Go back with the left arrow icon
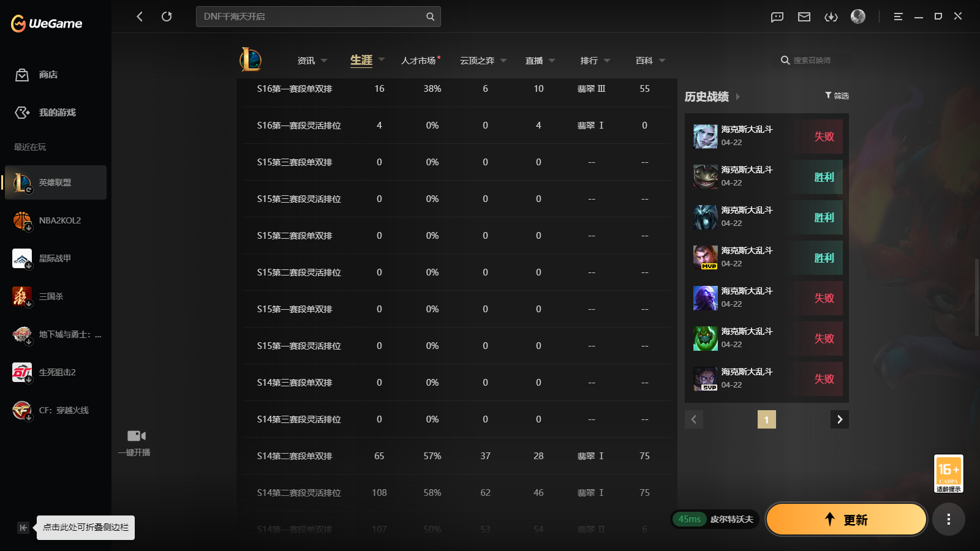Screen dimensions: 980x551 pyautogui.click(x=140, y=17)
